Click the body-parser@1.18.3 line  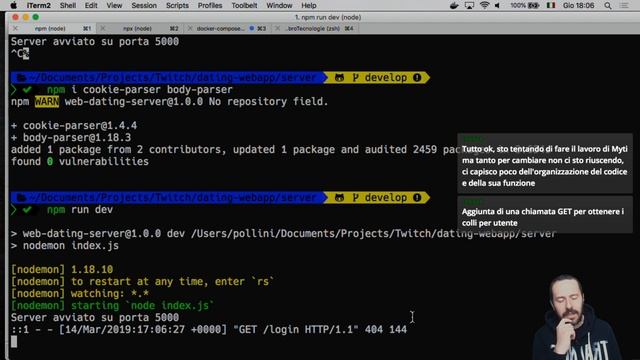(71, 138)
